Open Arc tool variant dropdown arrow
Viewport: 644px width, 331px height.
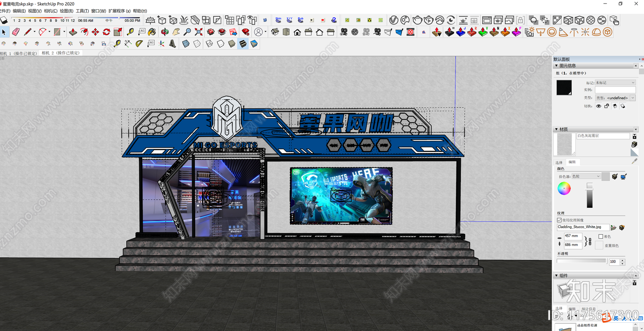(x=49, y=32)
